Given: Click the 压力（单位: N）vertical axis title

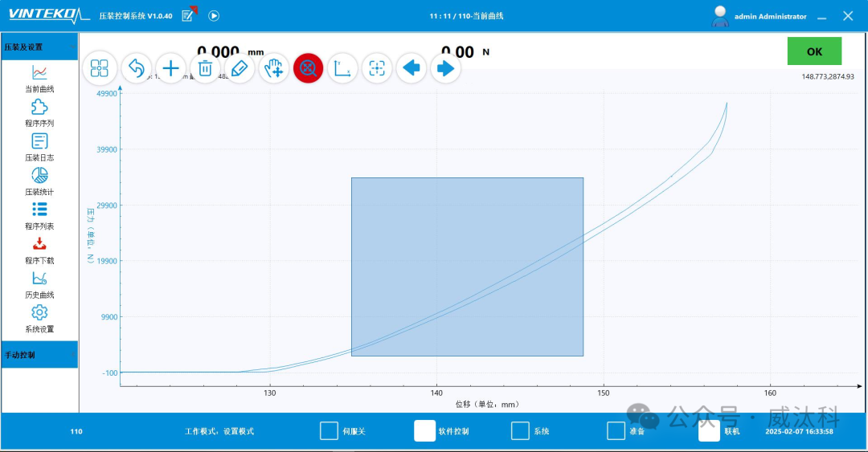Looking at the screenshot, I should coord(90,235).
